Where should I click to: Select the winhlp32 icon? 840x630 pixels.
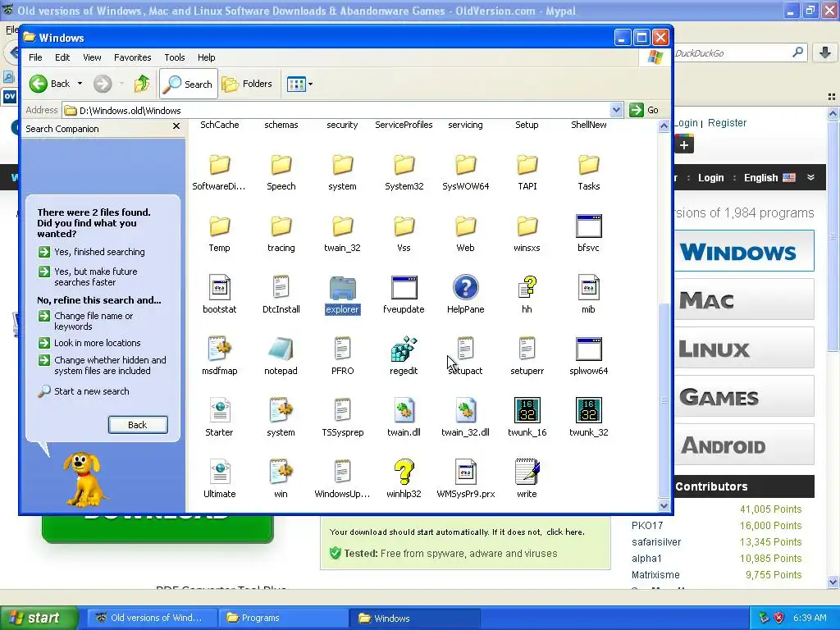pyautogui.click(x=404, y=472)
